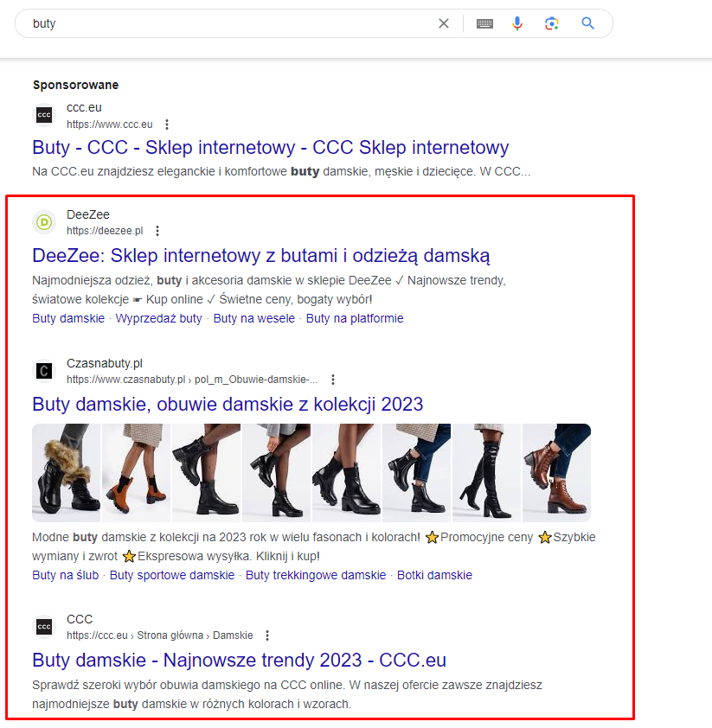The height and width of the screenshot is (728, 712).
Task: Open 'DeeZee: Sklep internetowy z butami' result
Action: click(261, 256)
